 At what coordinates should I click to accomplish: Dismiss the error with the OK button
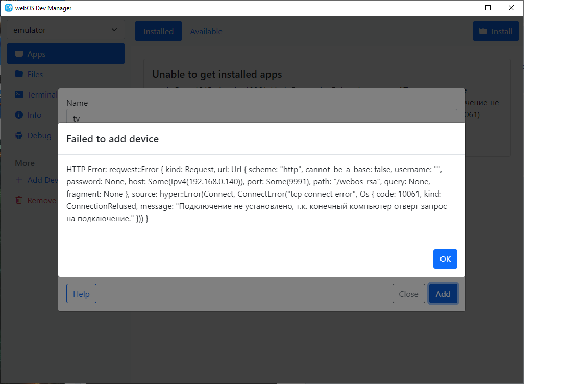[445, 259]
